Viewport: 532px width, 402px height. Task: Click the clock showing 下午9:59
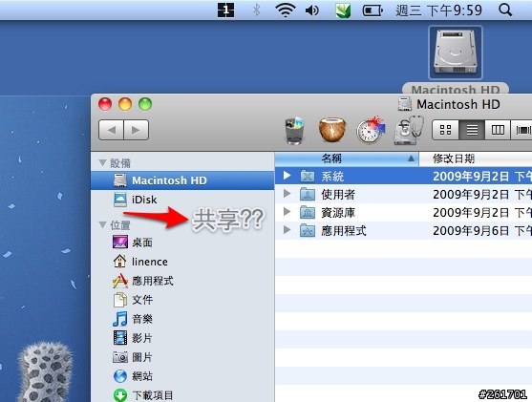point(454,11)
